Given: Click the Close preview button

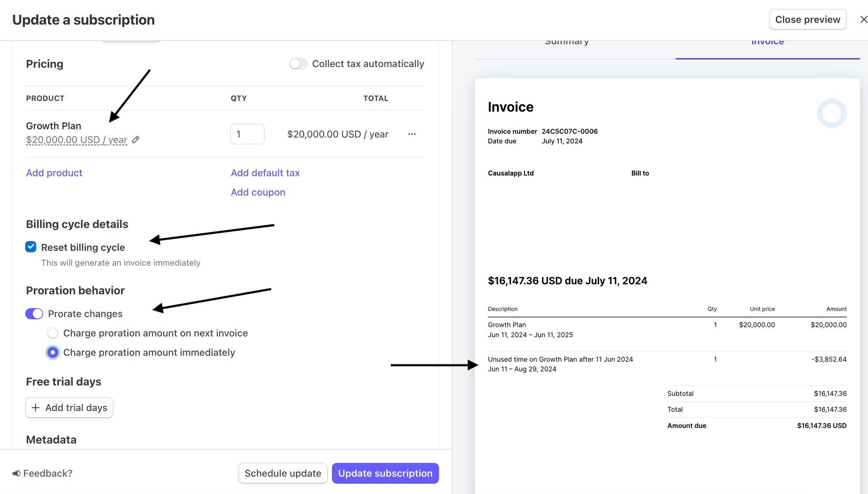Looking at the screenshot, I should click(808, 20).
